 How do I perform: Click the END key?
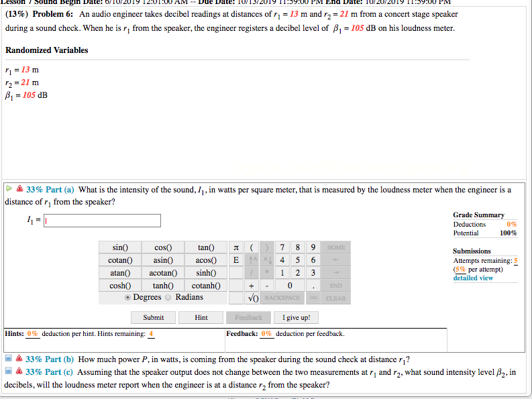click(336, 286)
